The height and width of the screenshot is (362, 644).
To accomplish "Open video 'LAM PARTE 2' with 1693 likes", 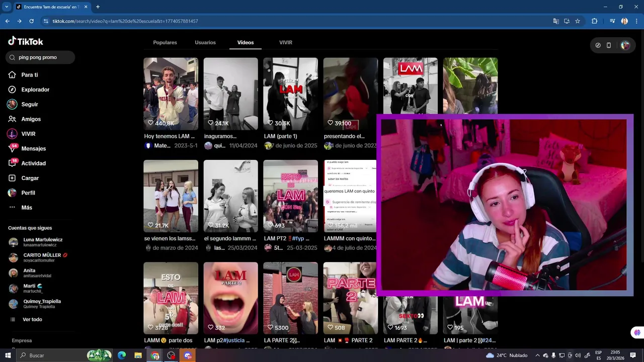I will (x=410, y=315).
